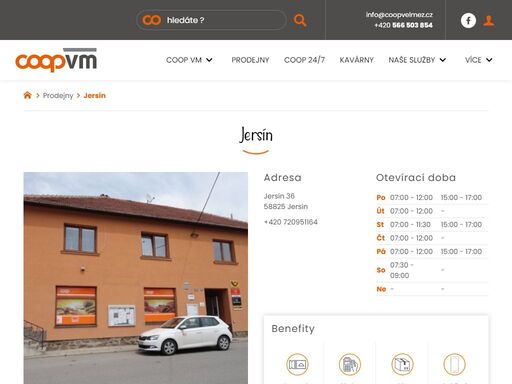Expand the COOP VM dropdown menu
Screen dimensions: 512x384
[x=189, y=60]
